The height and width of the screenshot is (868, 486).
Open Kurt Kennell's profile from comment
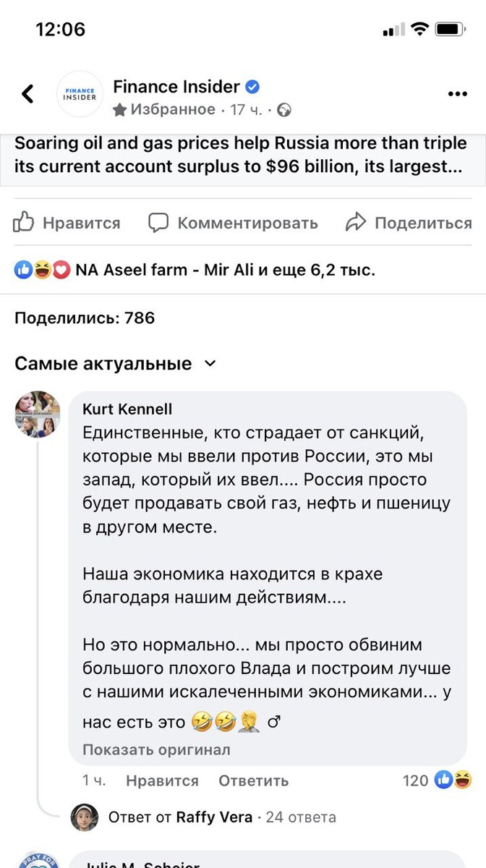(128, 408)
